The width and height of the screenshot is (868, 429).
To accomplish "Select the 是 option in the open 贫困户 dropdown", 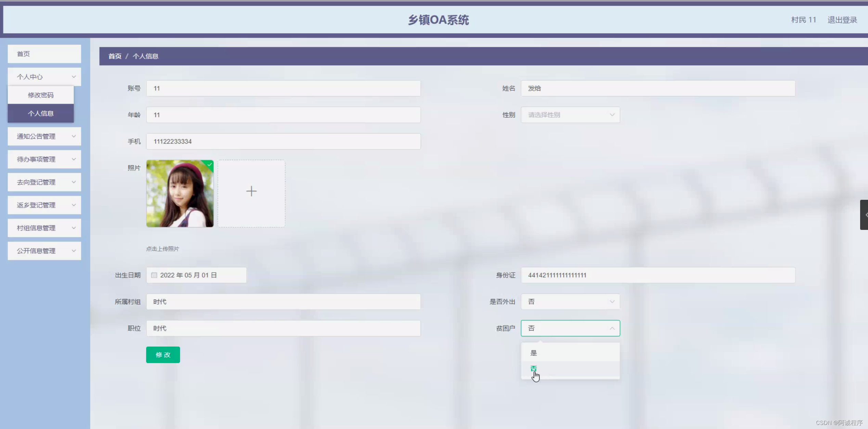I will [534, 352].
